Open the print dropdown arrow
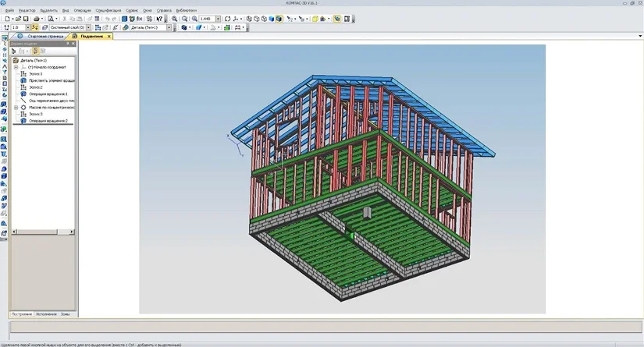Viewport: 644px width, 347px height. [x=42, y=19]
